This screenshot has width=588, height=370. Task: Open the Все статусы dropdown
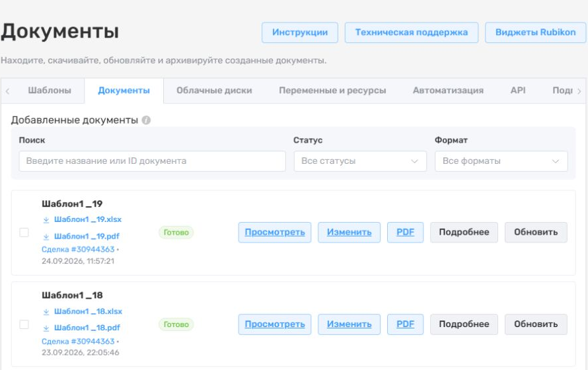coord(360,161)
